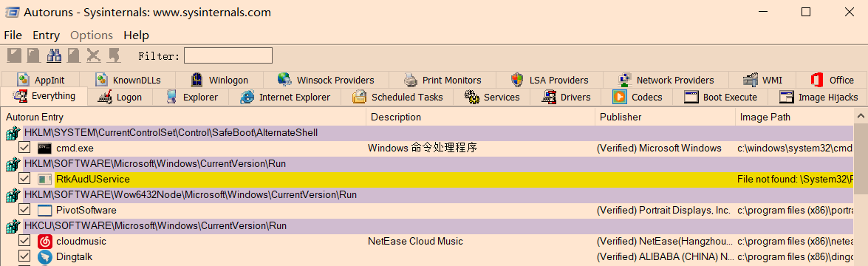Click '(Verified) Portrait Displays, Inc.' publisher cell
The width and height of the screenshot is (868, 266).
(663, 210)
